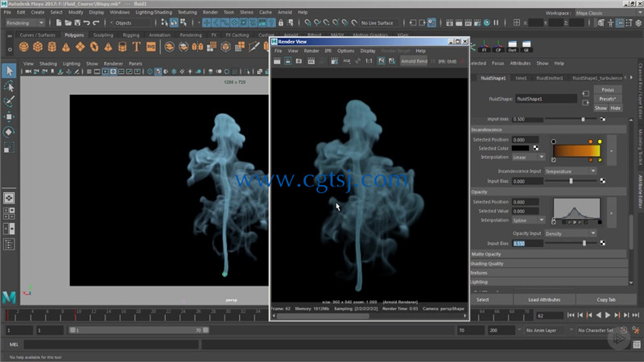Image resolution: width=644 pixels, height=362 pixels.
Task: Open the Arnold menu in main menu bar
Action: (x=285, y=12)
